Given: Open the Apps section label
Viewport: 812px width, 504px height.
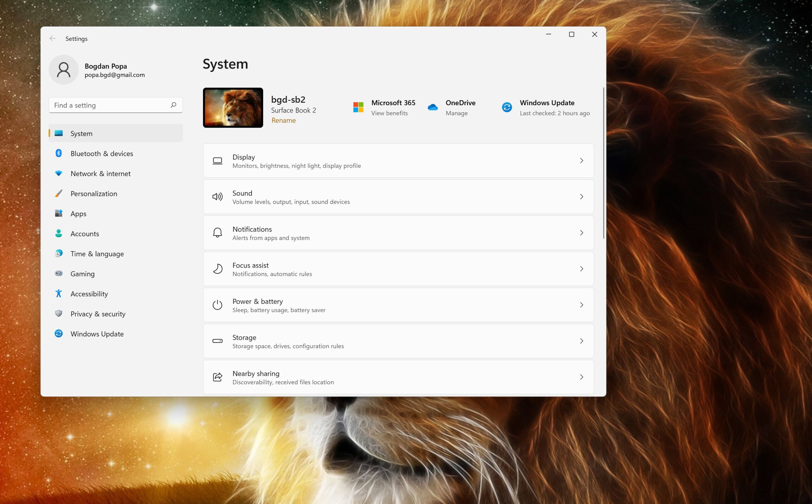Looking at the screenshot, I should (x=78, y=214).
